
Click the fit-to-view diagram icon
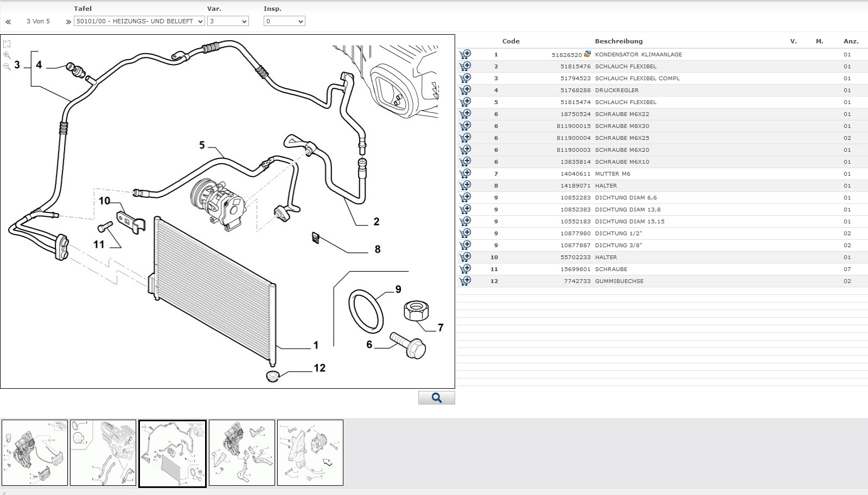(x=7, y=44)
